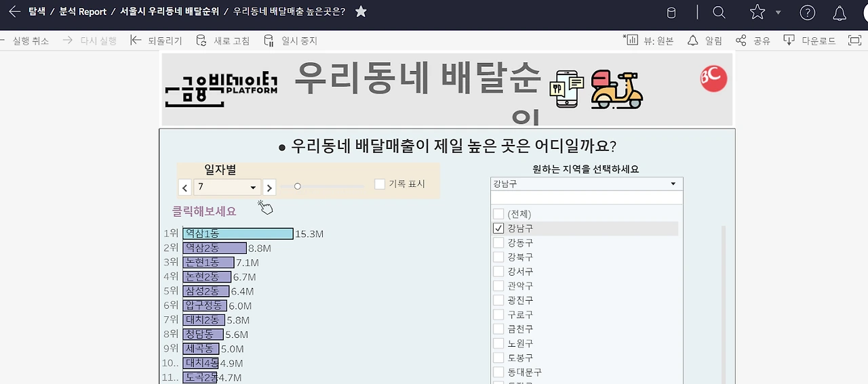Click 공유 share button
The width and height of the screenshot is (868, 384).
(x=753, y=41)
